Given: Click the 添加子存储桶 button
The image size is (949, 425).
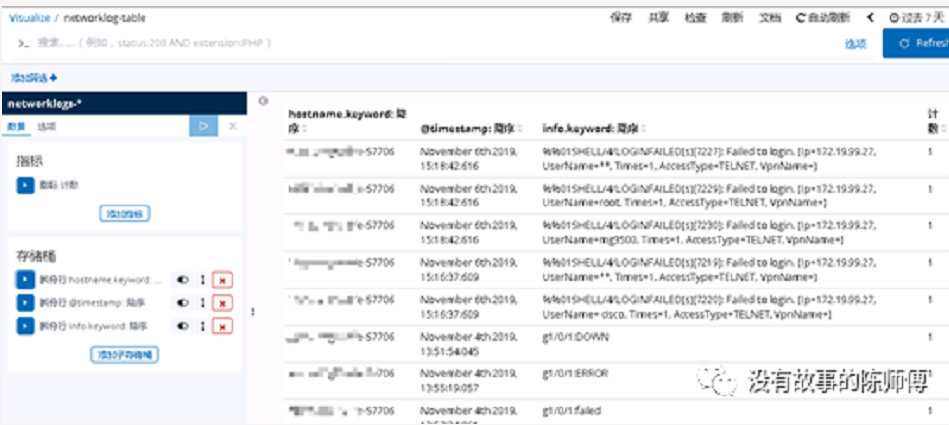Looking at the screenshot, I should click(x=124, y=355).
